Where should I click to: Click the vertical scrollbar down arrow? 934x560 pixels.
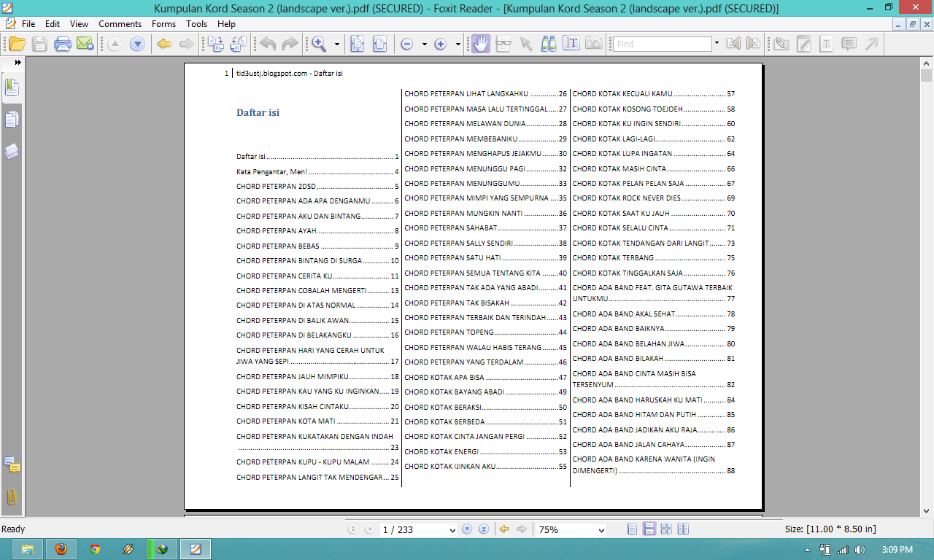(x=927, y=510)
